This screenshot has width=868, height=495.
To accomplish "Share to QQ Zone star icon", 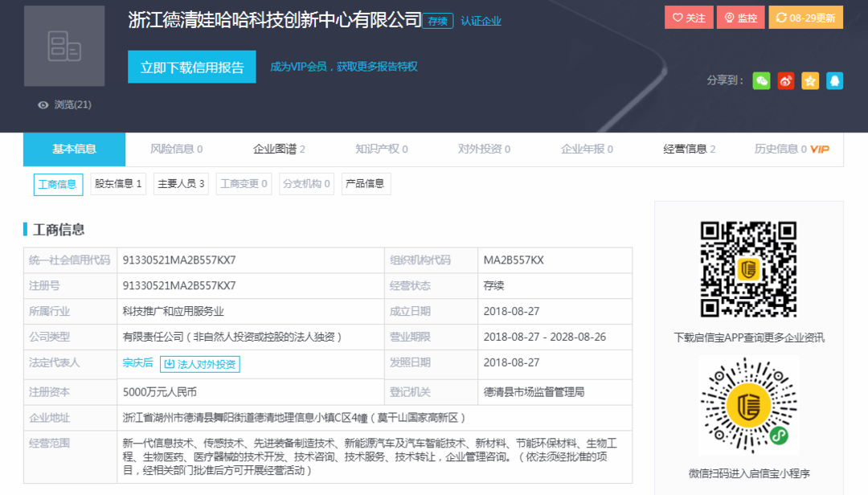I will click(810, 81).
